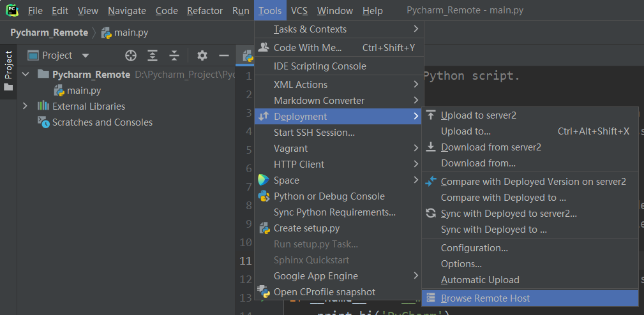Click the Project view window icon
The width and height of the screenshot is (644, 315).
[33, 55]
